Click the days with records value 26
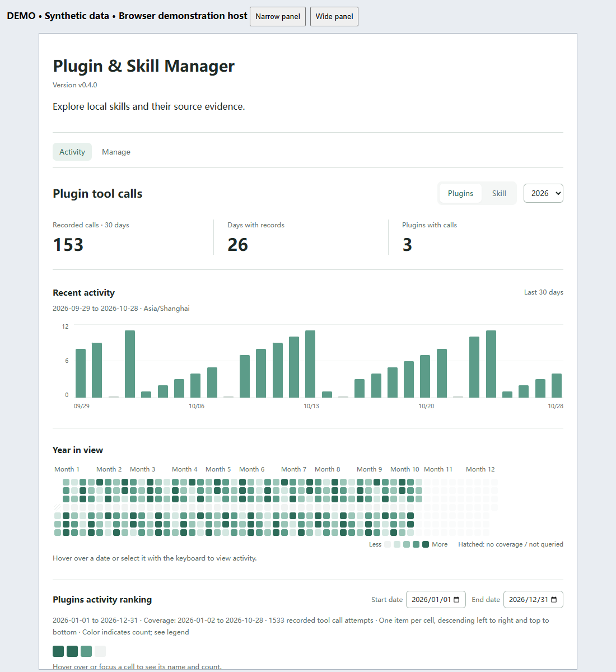 click(x=238, y=245)
